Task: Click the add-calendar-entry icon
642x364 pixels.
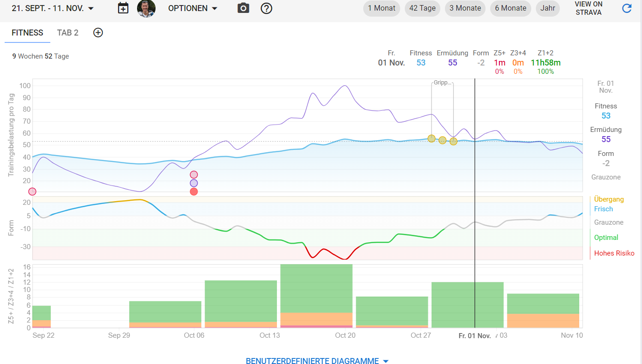Action: tap(123, 8)
